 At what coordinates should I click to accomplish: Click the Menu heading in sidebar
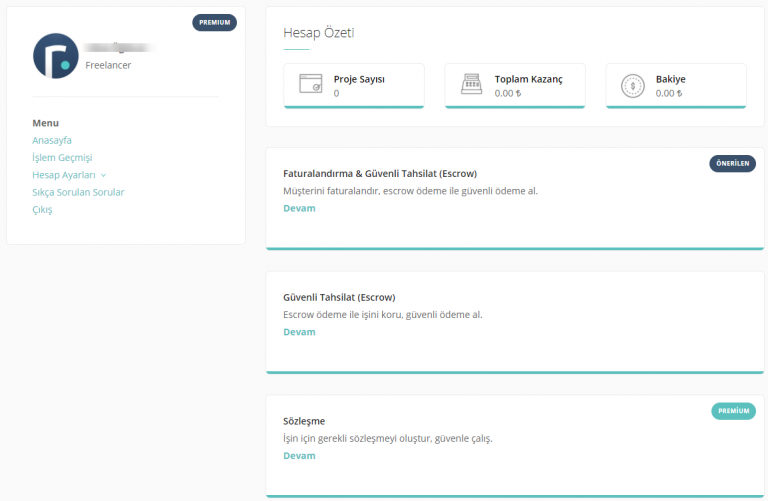pos(46,123)
